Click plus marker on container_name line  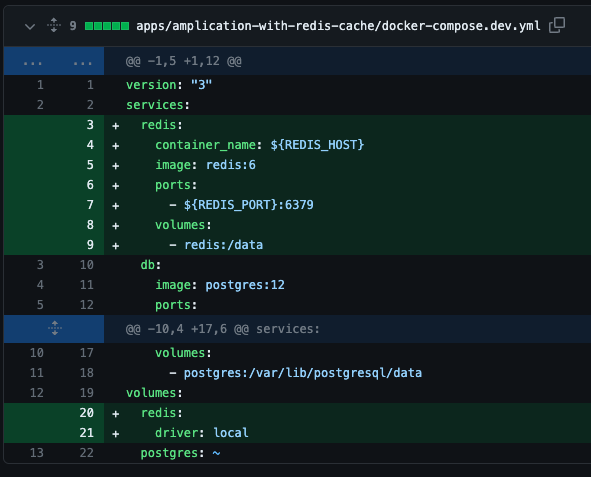click(x=116, y=145)
